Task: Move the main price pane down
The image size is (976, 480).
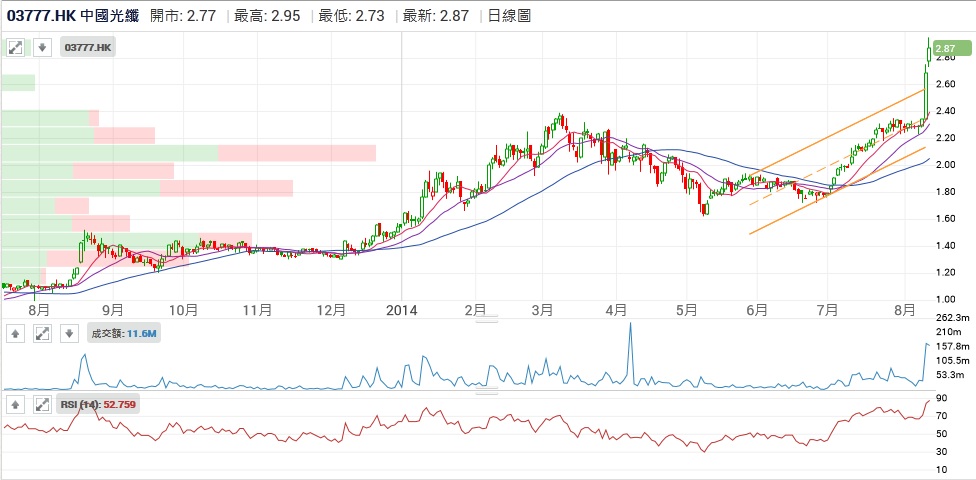Action: (42, 47)
